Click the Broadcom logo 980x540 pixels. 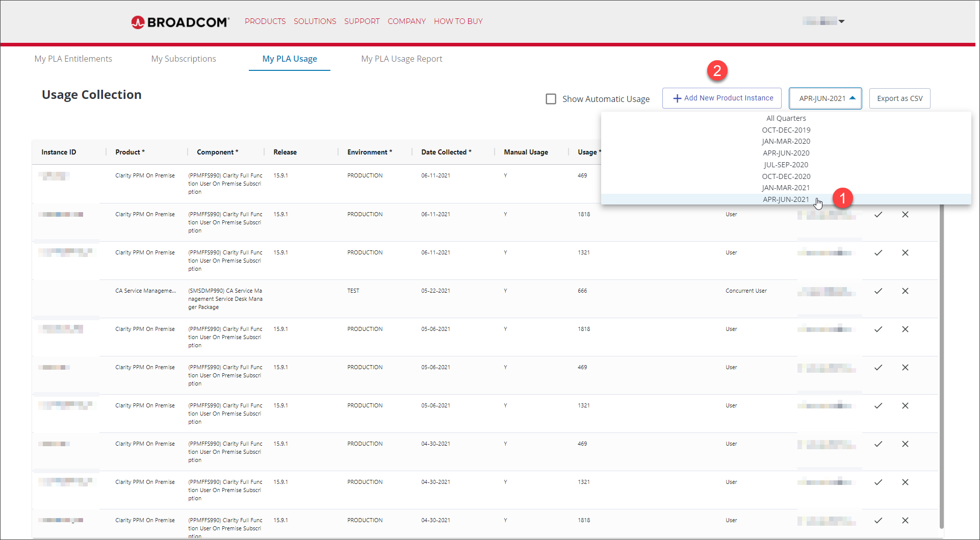180,22
